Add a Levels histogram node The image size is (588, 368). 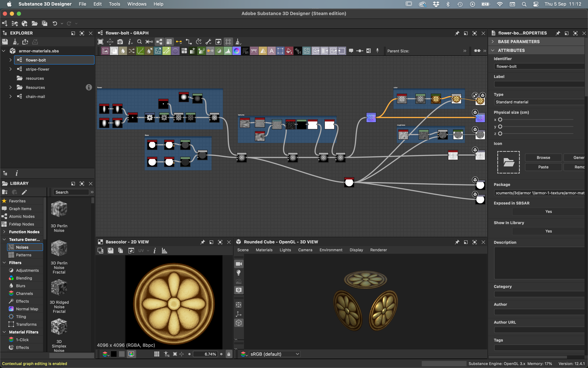coord(228,51)
